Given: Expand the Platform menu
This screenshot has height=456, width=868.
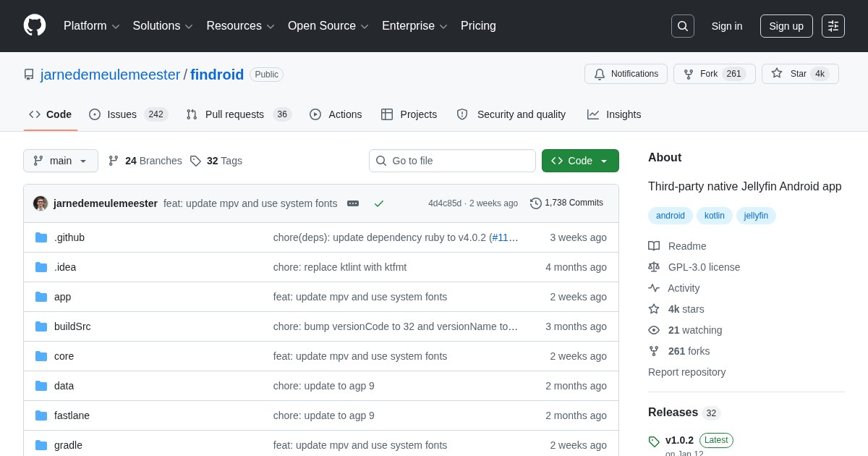Looking at the screenshot, I should point(92,26).
